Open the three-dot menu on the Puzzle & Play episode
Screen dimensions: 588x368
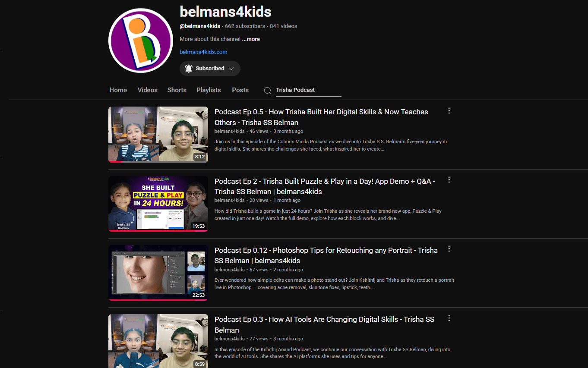click(x=449, y=180)
